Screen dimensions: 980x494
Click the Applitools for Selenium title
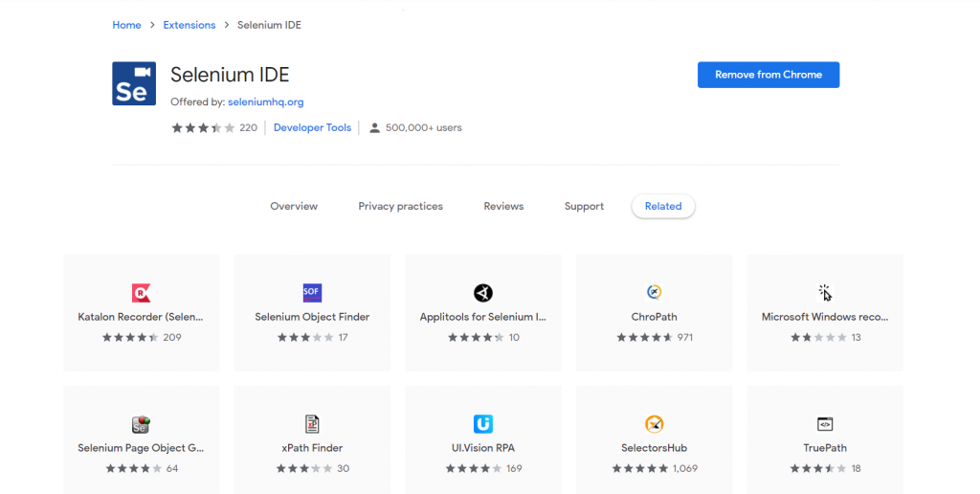483,317
